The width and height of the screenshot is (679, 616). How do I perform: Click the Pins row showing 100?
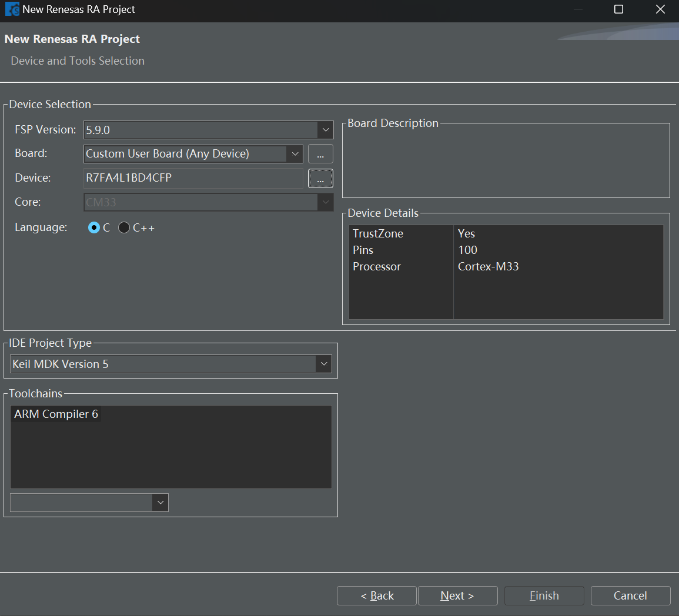(506, 250)
